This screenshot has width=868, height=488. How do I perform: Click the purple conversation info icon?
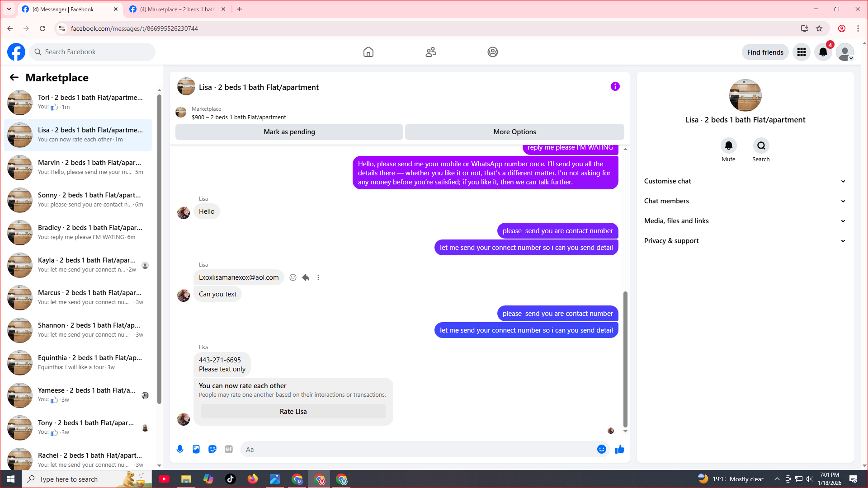pos(615,86)
